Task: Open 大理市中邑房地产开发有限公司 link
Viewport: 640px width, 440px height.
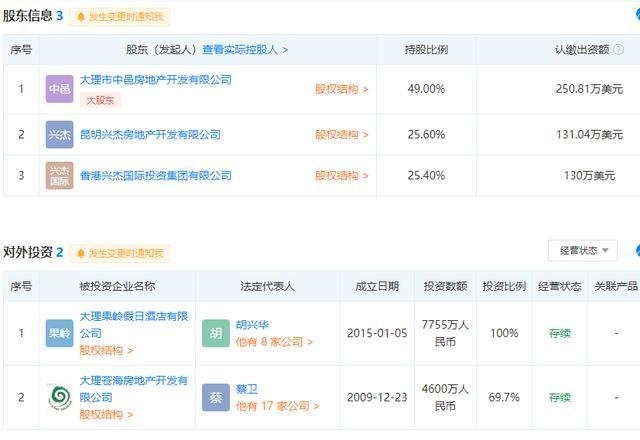Action: click(156, 80)
